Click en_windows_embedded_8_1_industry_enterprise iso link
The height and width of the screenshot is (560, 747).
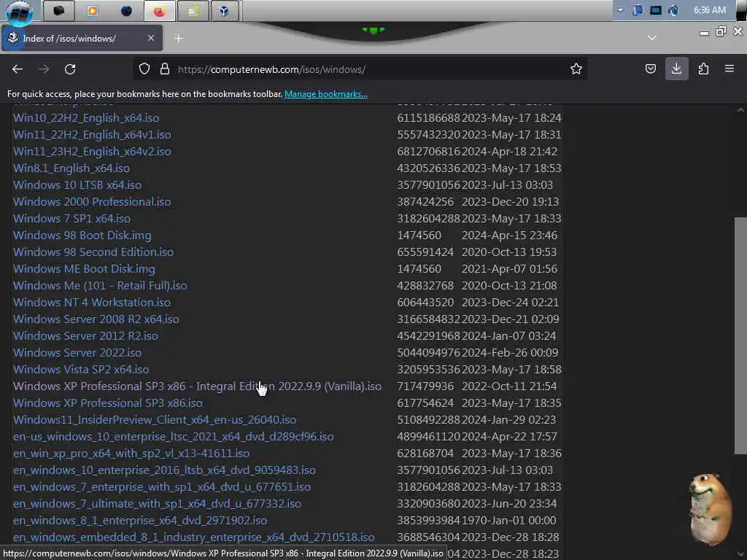pyautogui.click(x=194, y=537)
